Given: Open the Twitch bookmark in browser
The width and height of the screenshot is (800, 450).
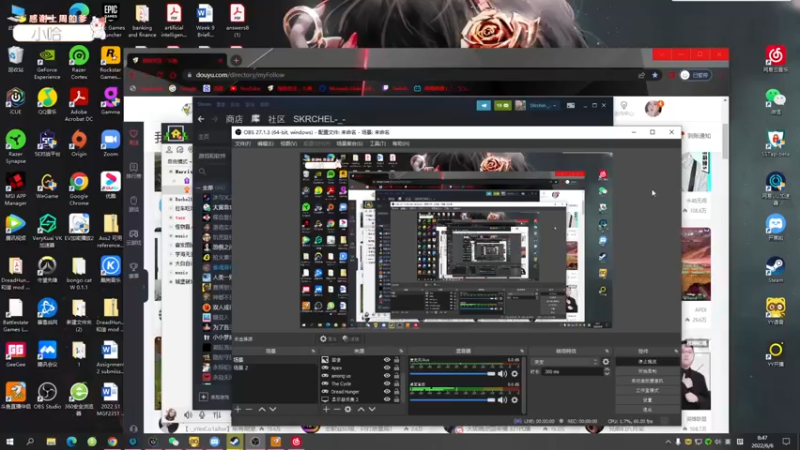Looking at the screenshot, I should click(x=395, y=88).
